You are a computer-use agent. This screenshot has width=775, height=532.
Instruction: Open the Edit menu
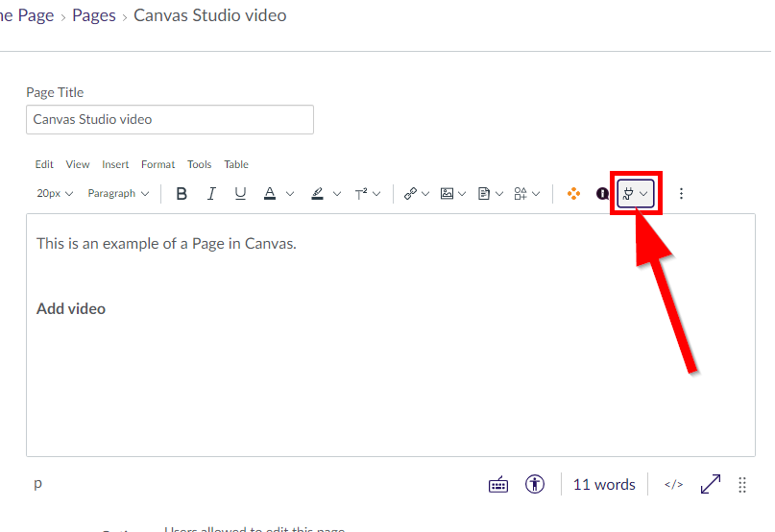coord(44,164)
